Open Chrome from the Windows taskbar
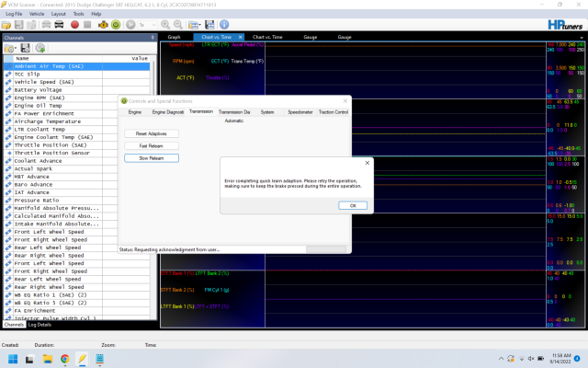Viewport: 588px width, 368px height. click(64, 357)
